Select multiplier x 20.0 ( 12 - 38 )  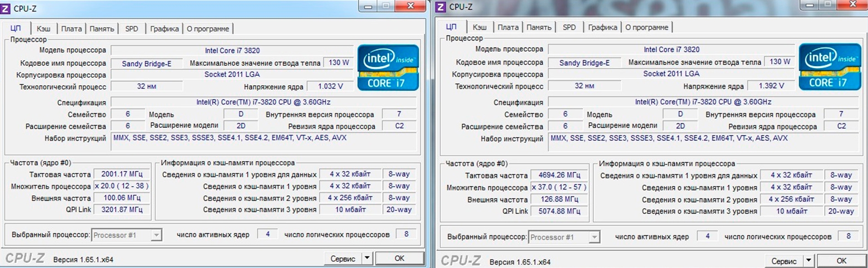point(122,186)
